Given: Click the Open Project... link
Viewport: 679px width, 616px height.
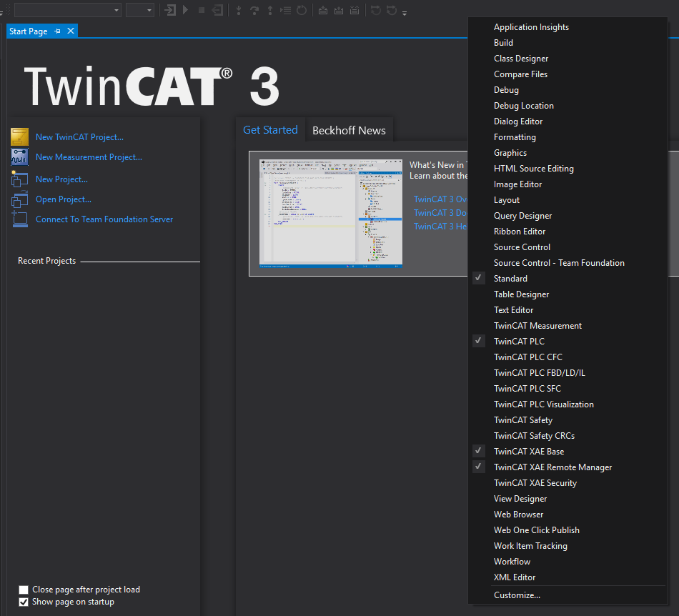Looking at the screenshot, I should pos(64,199).
